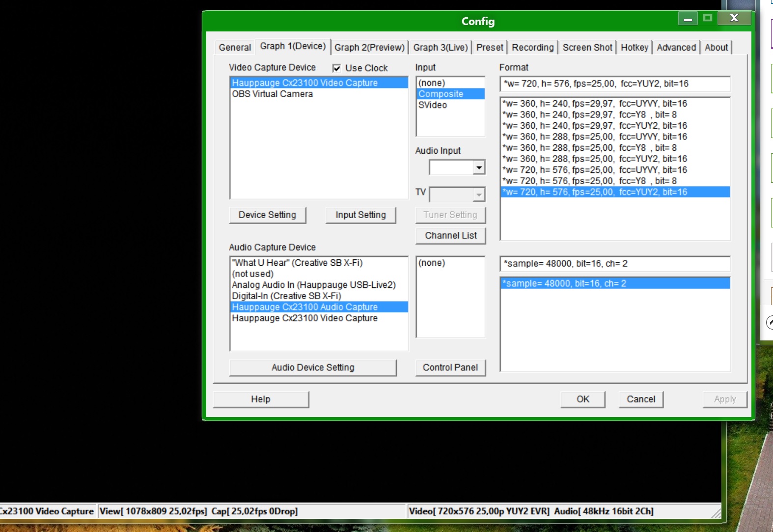Select the Graph 1(Device) tab
The image size is (773, 532).
click(x=293, y=46)
